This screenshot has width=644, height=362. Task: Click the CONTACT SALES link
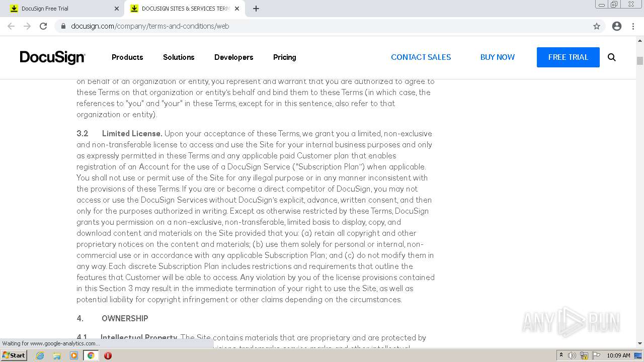pos(421,57)
